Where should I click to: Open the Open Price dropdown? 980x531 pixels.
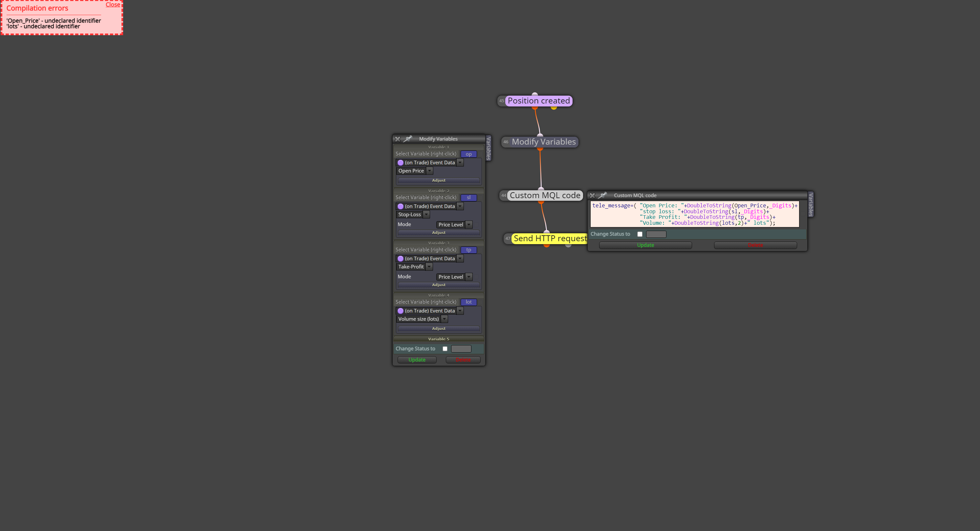pyautogui.click(x=415, y=171)
